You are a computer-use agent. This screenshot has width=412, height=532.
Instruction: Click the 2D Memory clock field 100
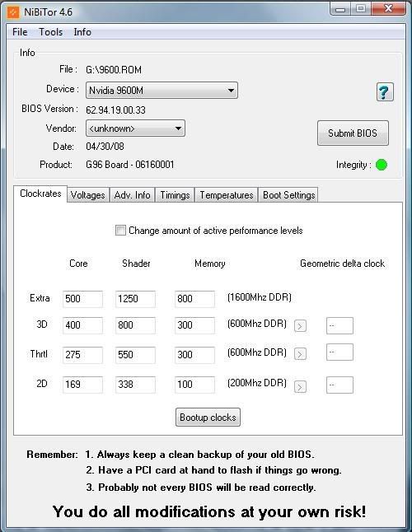click(194, 385)
